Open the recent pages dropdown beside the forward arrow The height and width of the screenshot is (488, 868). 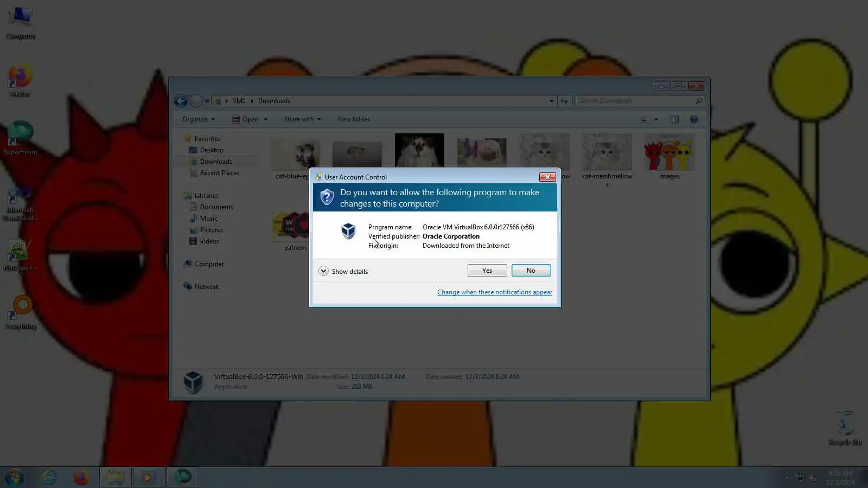coord(207,101)
